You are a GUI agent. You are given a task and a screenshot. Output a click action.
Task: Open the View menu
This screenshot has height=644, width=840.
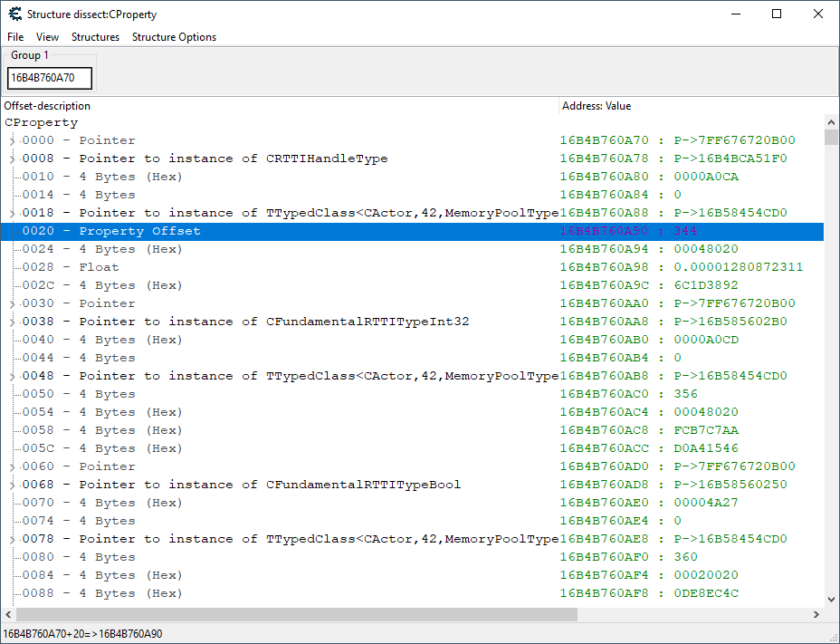coord(47,37)
